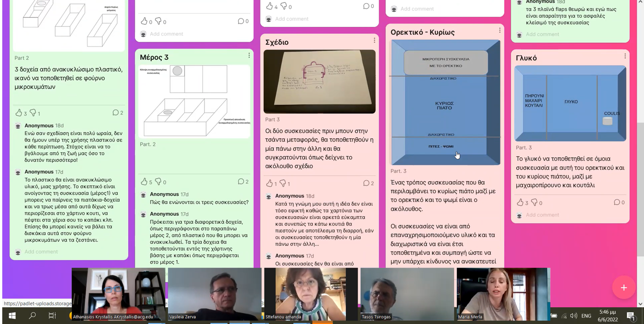Click thumbs up on the Γλυκό post
The height and width of the screenshot is (324, 644).
point(520,202)
